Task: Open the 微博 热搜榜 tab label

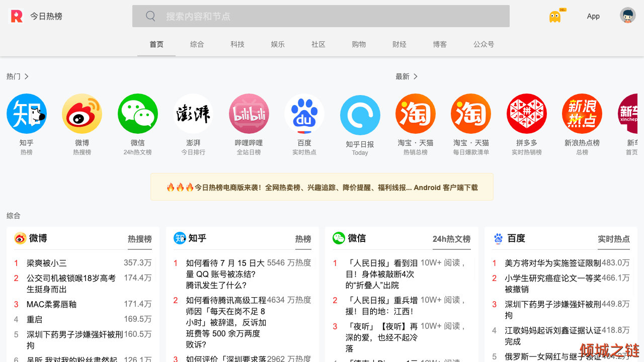Action: (x=140, y=239)
